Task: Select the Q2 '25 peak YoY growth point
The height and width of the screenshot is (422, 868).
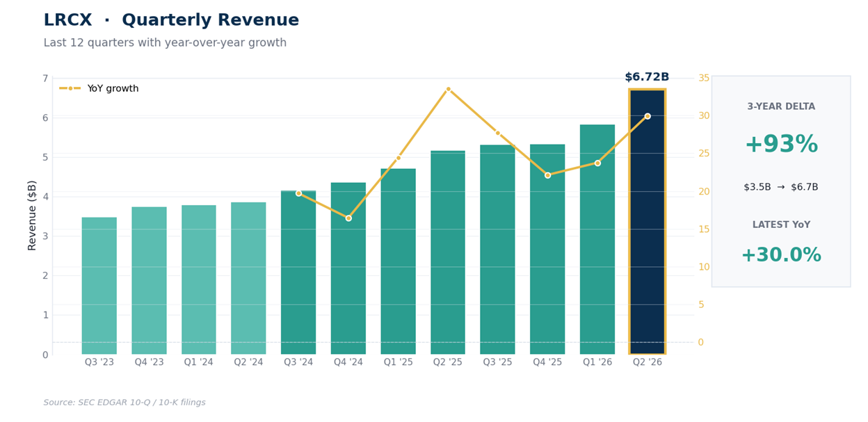Action: [448, 89]
